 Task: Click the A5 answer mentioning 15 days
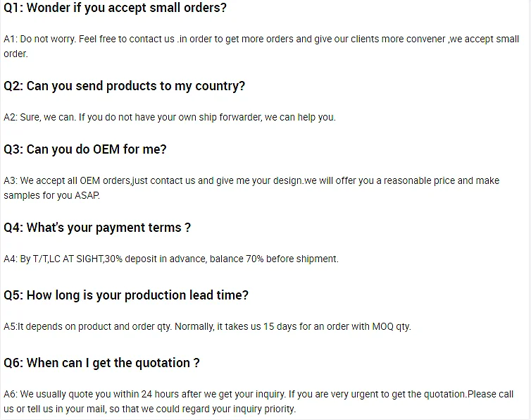[207, 327]
